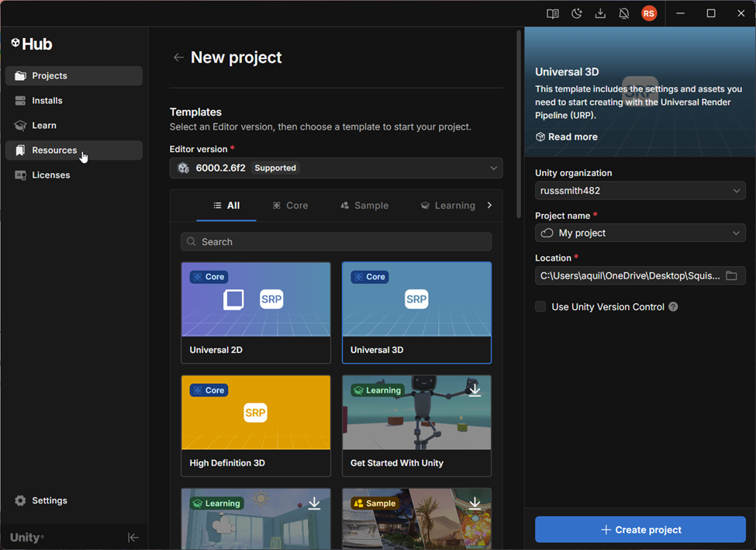Open the muted notifications bell icon
The image size is (756, 550).
(624, 13)
